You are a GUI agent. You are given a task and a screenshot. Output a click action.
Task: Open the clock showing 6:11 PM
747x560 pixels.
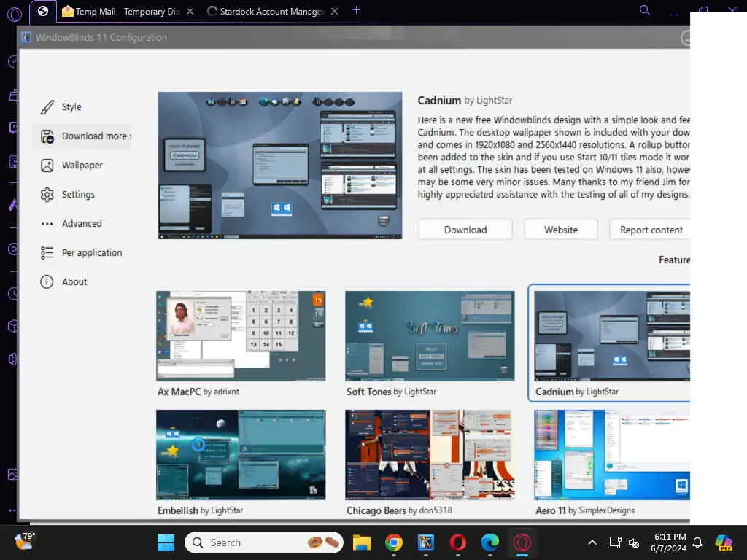click(x=669, y=542)
